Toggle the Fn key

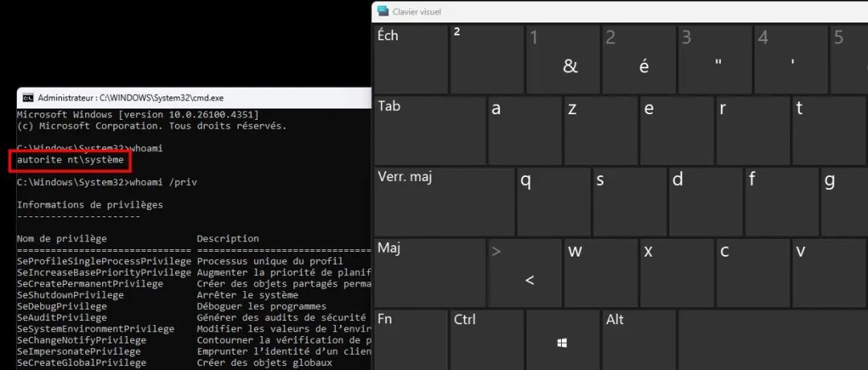[x=411, y=339]
